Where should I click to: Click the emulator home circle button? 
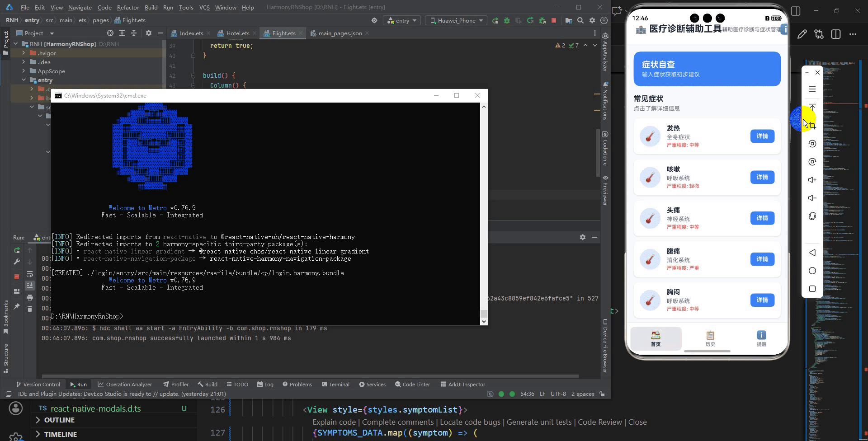[x=812, y=271]
